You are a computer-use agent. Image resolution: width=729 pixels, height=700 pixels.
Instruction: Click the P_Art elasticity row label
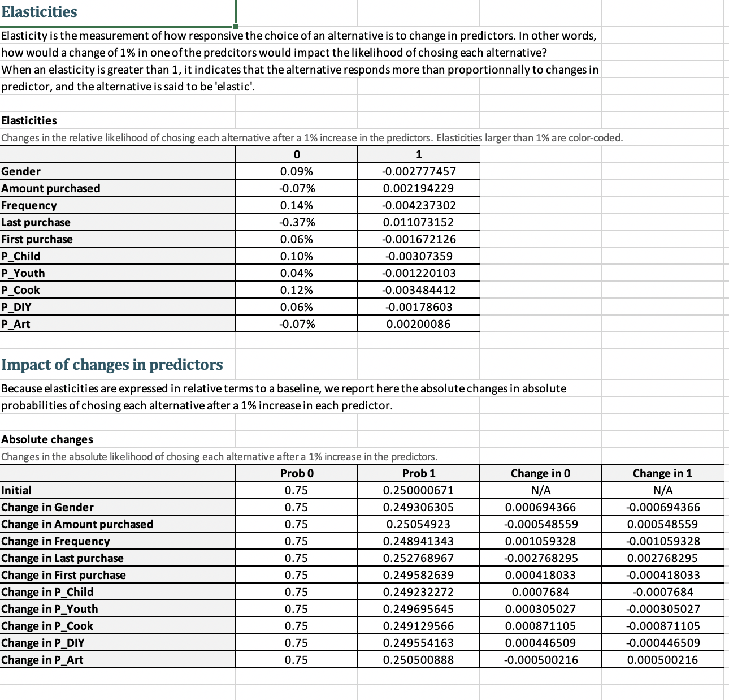[118, 324]
